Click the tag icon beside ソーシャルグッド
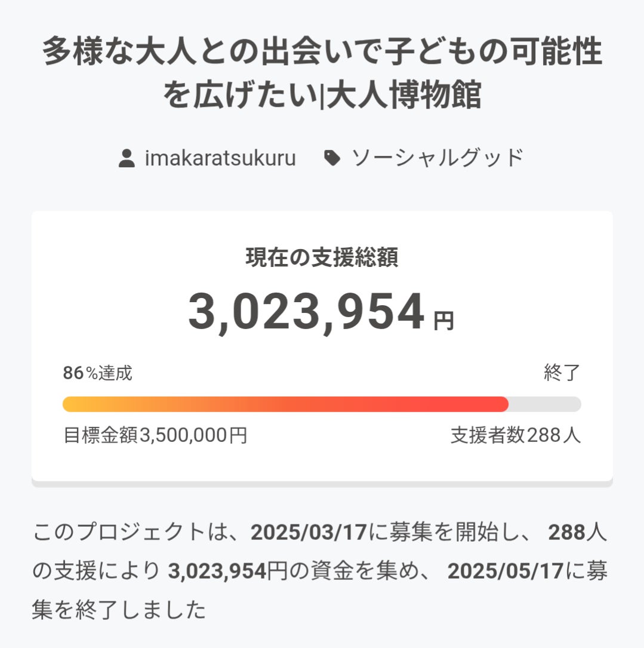Screen dimensions: 644x648 point(332,158)
